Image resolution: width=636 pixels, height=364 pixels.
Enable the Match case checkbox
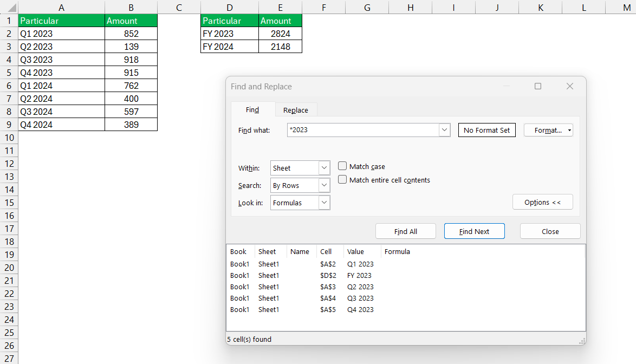pos(342,166)
